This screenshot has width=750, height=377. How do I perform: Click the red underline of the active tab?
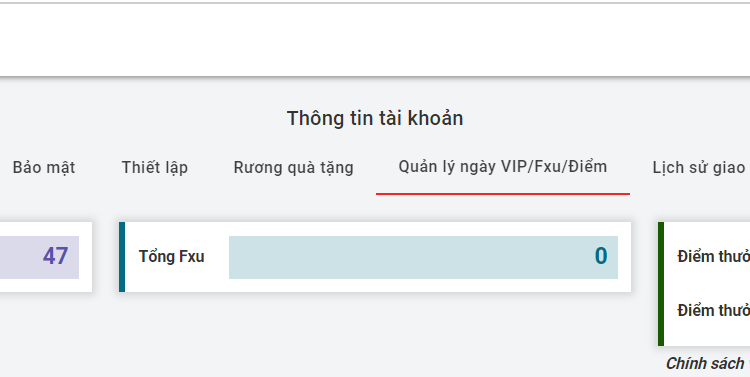(503, 194)
